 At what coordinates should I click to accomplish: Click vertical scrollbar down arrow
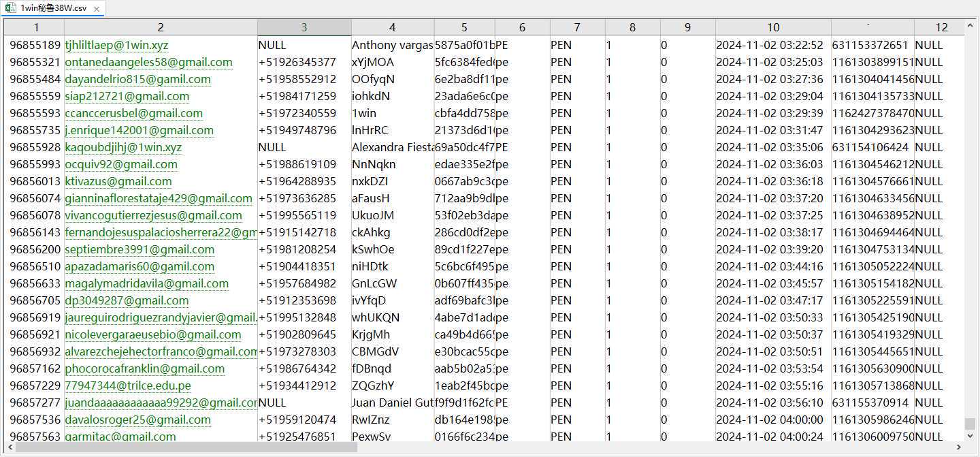pyautogui.click(x=970, y=436)
